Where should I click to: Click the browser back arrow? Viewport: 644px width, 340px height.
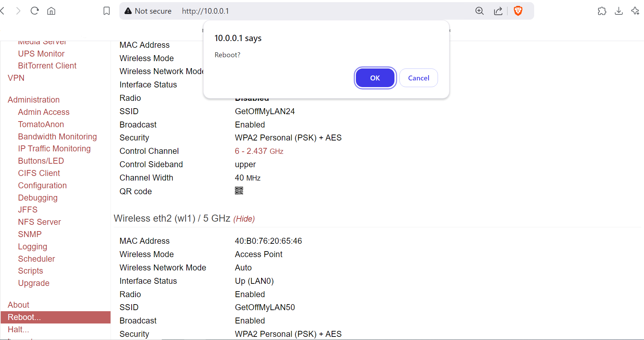coord(2,11)
